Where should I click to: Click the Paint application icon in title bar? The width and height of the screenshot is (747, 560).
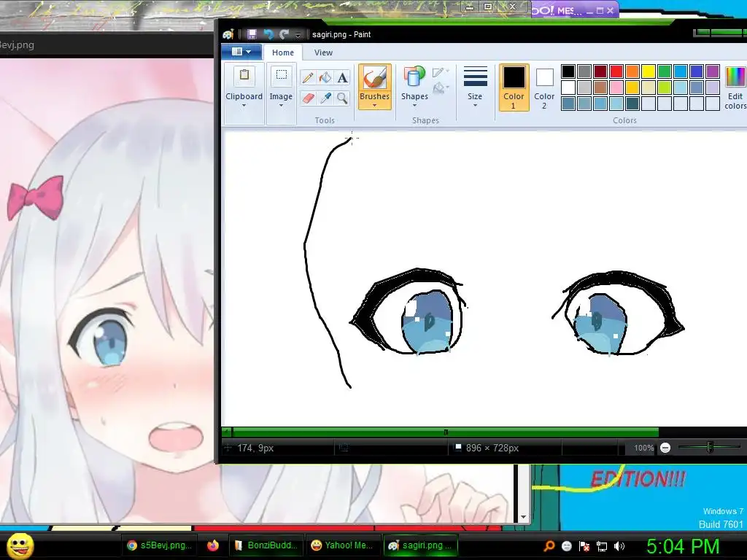[x=228, y=34]
